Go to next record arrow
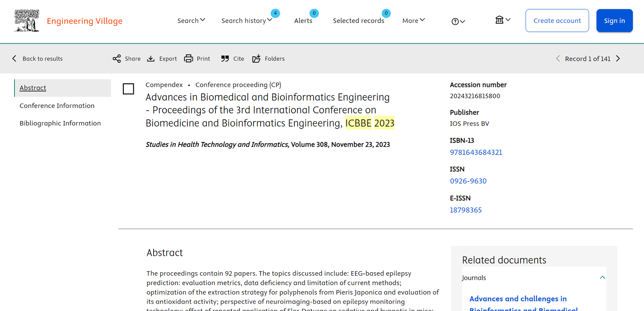The width and height of the screenshot is (644, 311). (618, 59)
